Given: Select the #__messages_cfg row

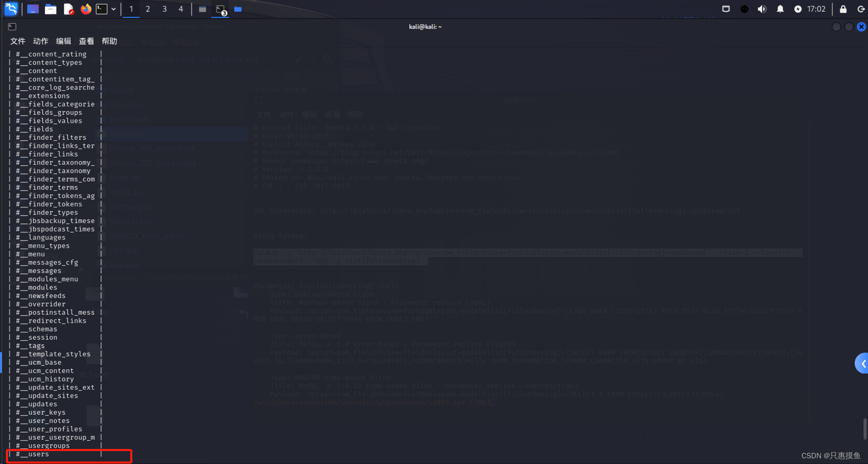Looking at the screenshot, I should pyautogui.click(x=56, y=262).
